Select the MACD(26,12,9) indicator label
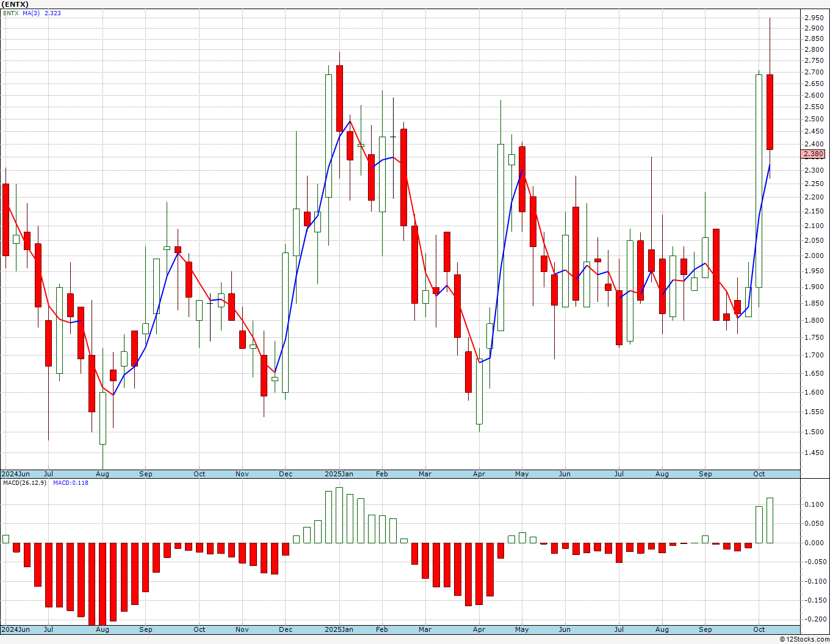The image size is (830, 644). coord(24,482)
